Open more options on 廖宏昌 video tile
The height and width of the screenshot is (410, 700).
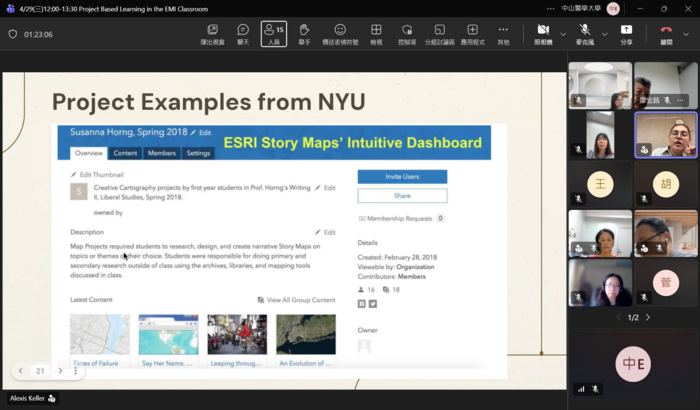(680, 100)
